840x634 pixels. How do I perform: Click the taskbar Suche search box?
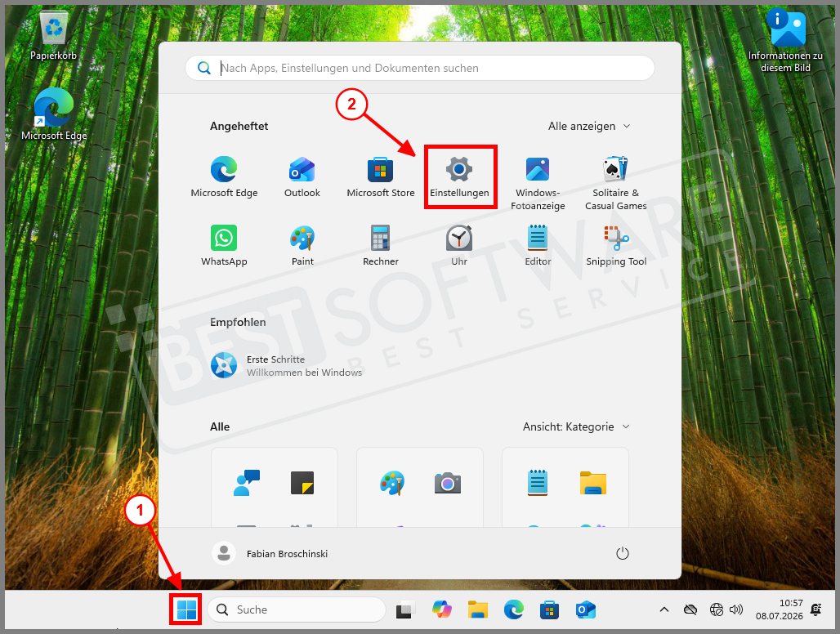point(297,609)
